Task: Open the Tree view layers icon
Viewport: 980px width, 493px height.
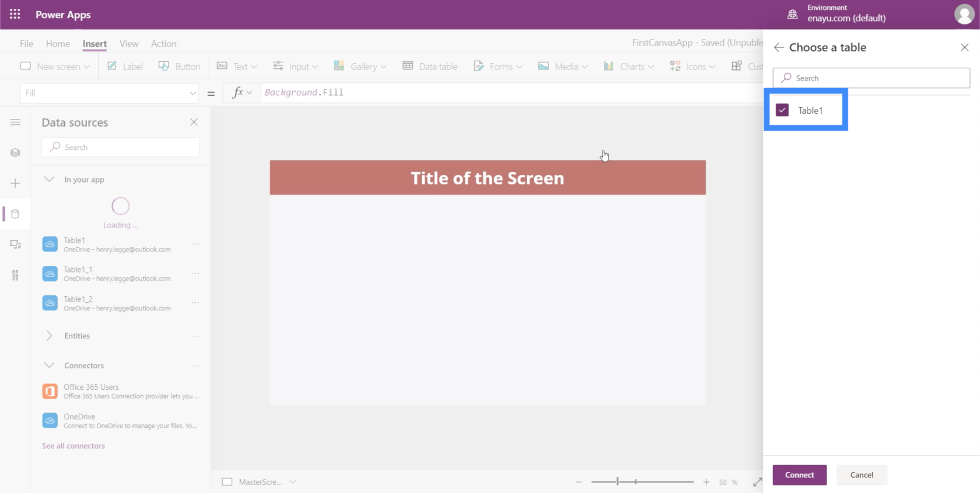Action: pos(16,152)
